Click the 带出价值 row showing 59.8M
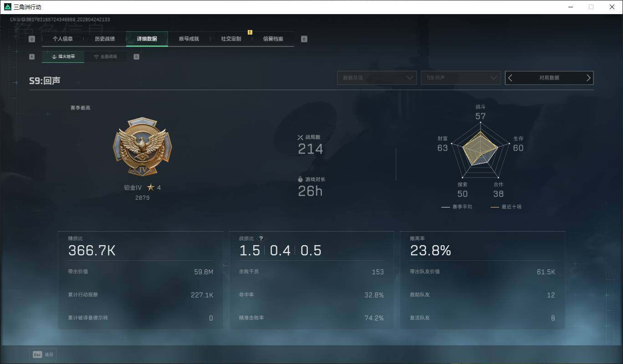 click(140, 272)
